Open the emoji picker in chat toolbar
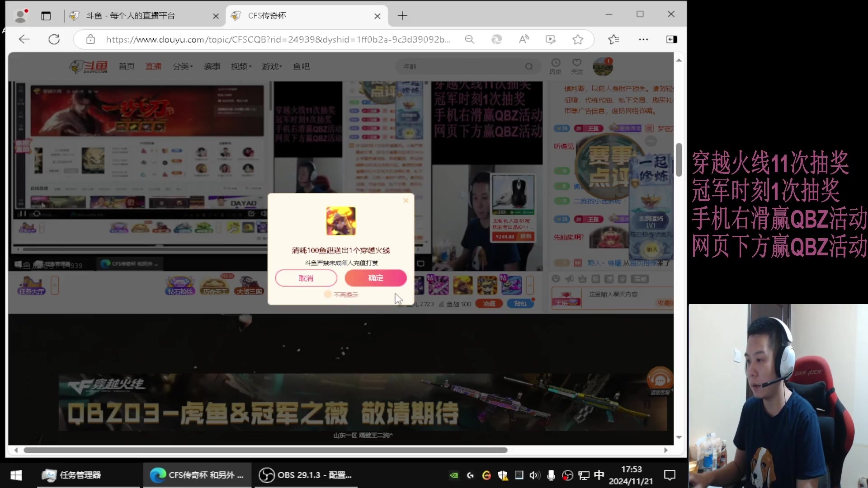 pyautogui.click(x=556, y=279)
